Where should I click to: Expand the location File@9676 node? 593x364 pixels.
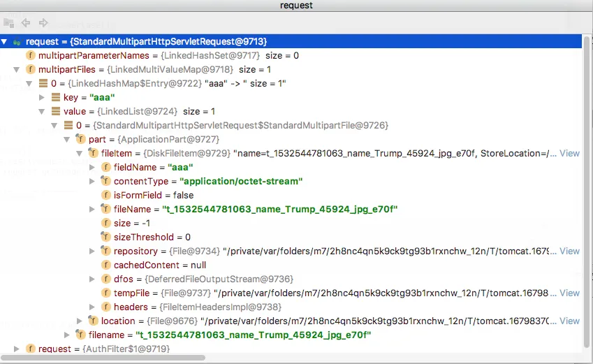coord(80,321)
